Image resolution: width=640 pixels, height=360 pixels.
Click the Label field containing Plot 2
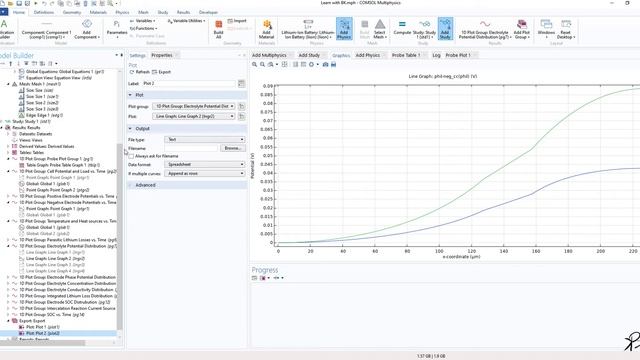coord(189,83)
